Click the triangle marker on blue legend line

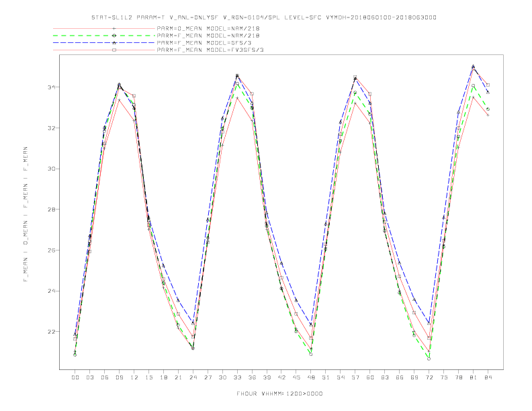pyautogui.click(x=114, y=43)
